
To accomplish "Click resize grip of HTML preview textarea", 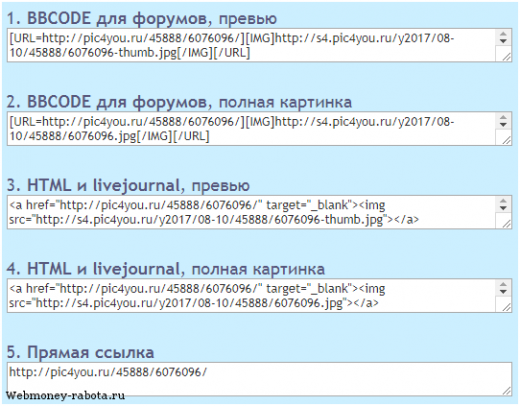I will [506, 224].
